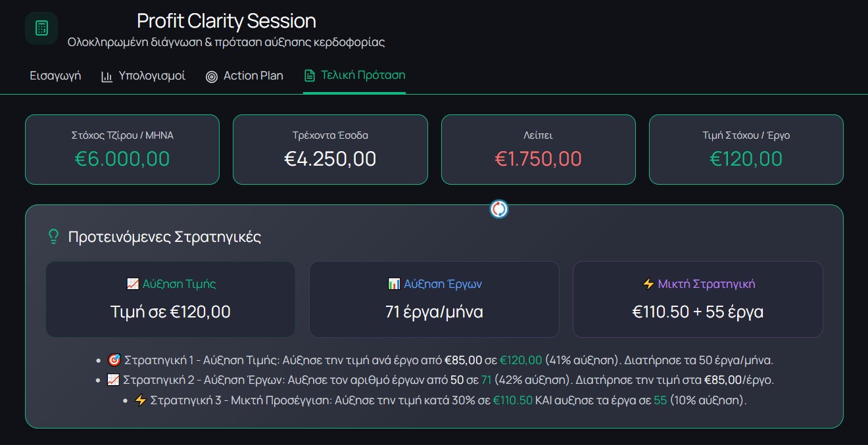Select the Τελική Πρόταση tab

[x=362, y=76]
